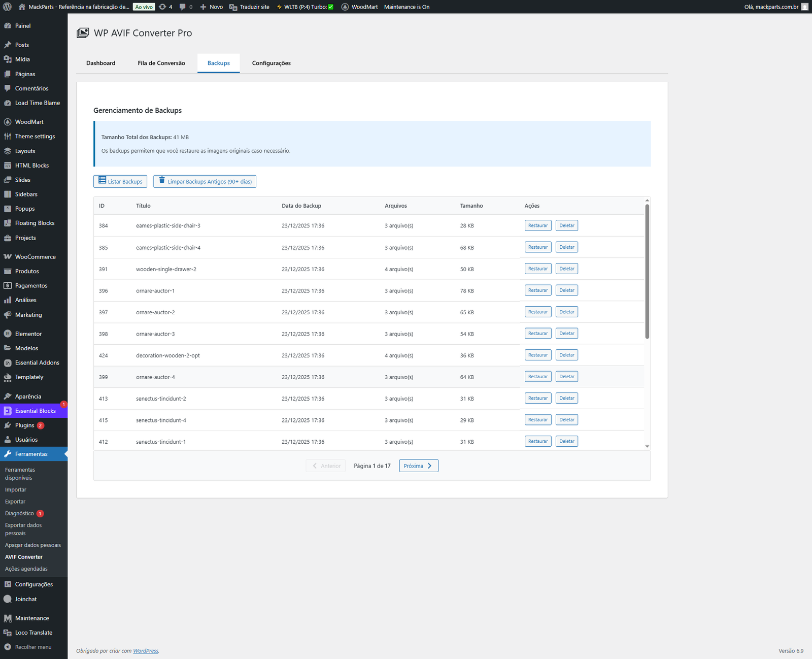This screenshot has height=659, width=812.
Task: Click the Listar Backups button
Action: tap(120, 181)
